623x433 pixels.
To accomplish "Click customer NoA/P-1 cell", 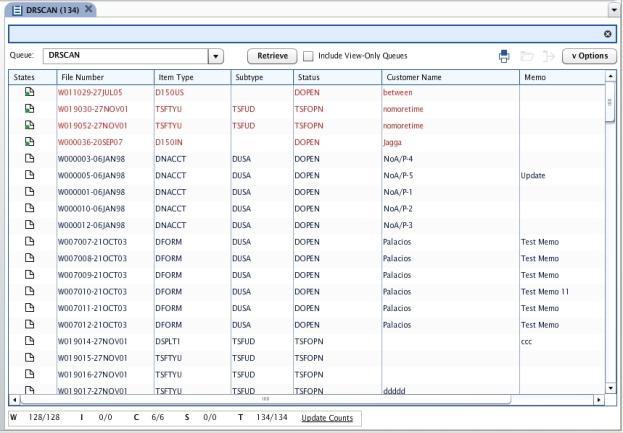I will tap(451, 192).
